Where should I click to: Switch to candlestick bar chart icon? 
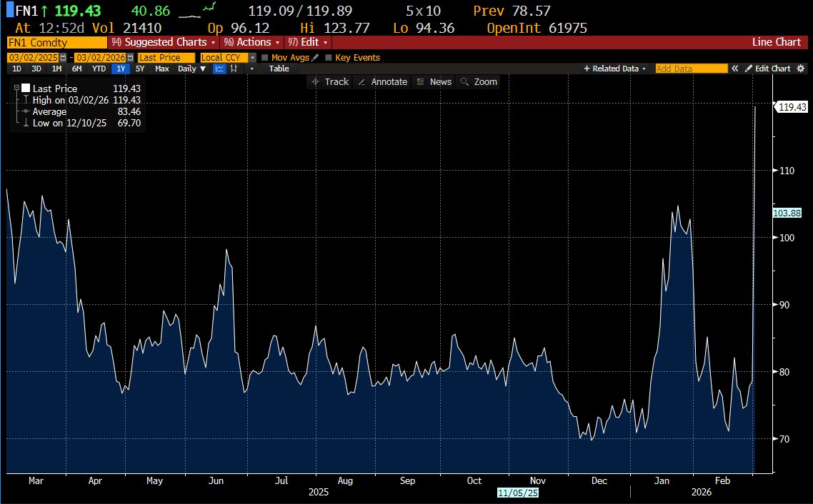click(234, 69)
